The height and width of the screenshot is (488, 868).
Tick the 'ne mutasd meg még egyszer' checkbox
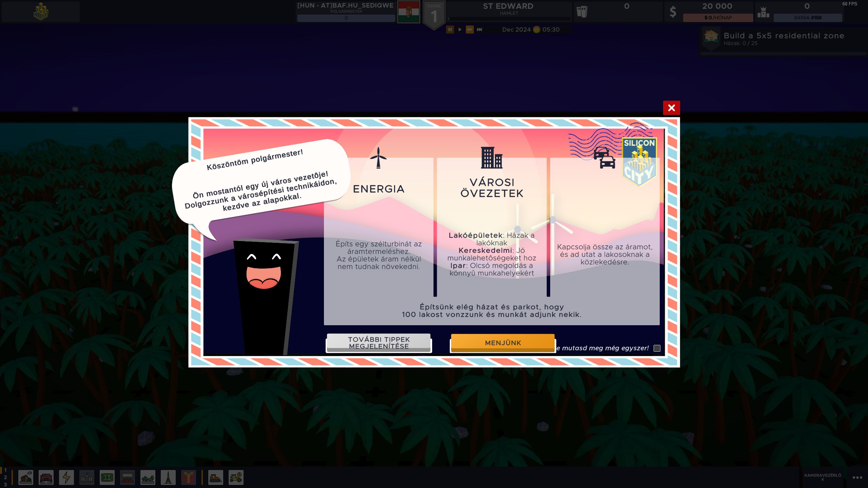pos(657,348)
